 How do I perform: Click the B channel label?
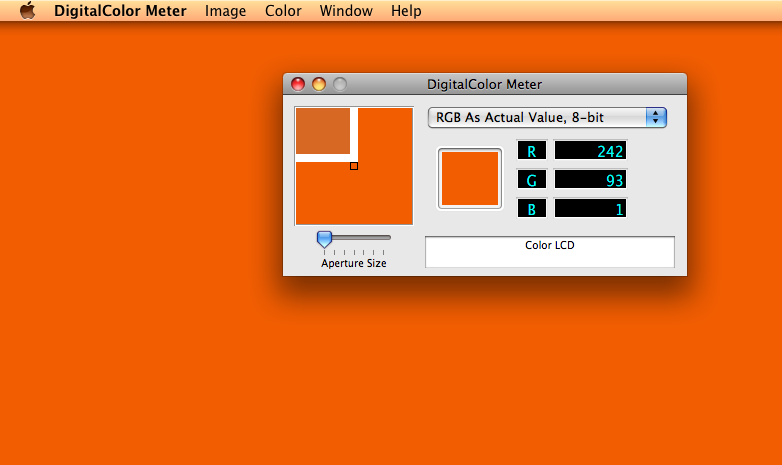[532, 209]
